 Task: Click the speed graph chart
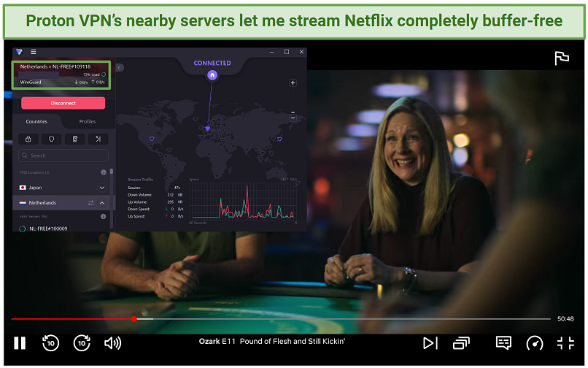(243, 201)
